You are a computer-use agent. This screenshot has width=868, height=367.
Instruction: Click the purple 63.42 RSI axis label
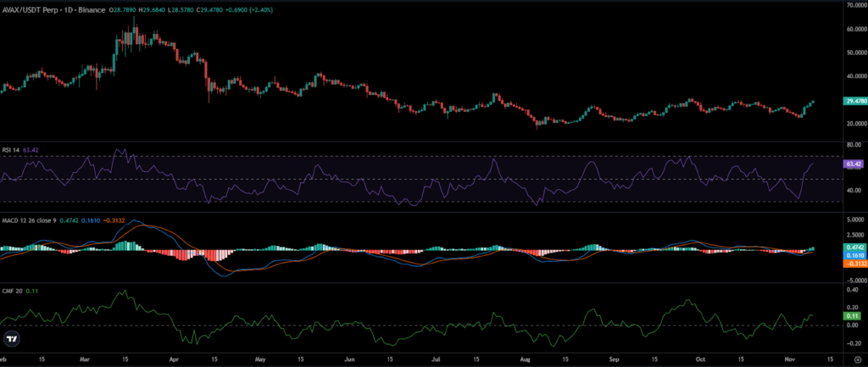854,164
